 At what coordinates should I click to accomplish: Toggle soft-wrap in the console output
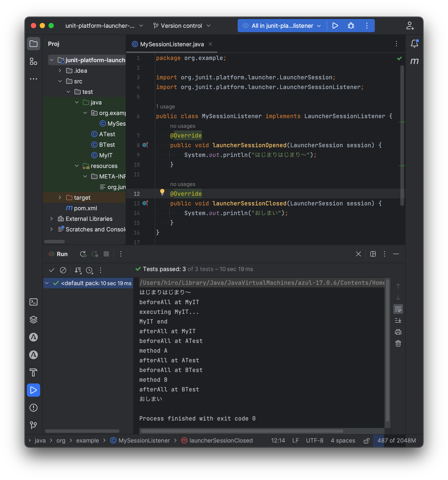398,309
